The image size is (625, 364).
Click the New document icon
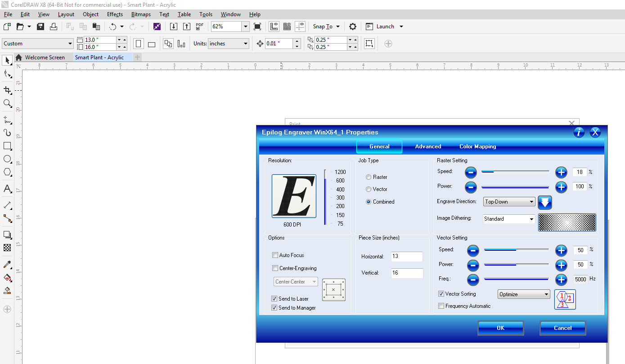click(7, 27)
